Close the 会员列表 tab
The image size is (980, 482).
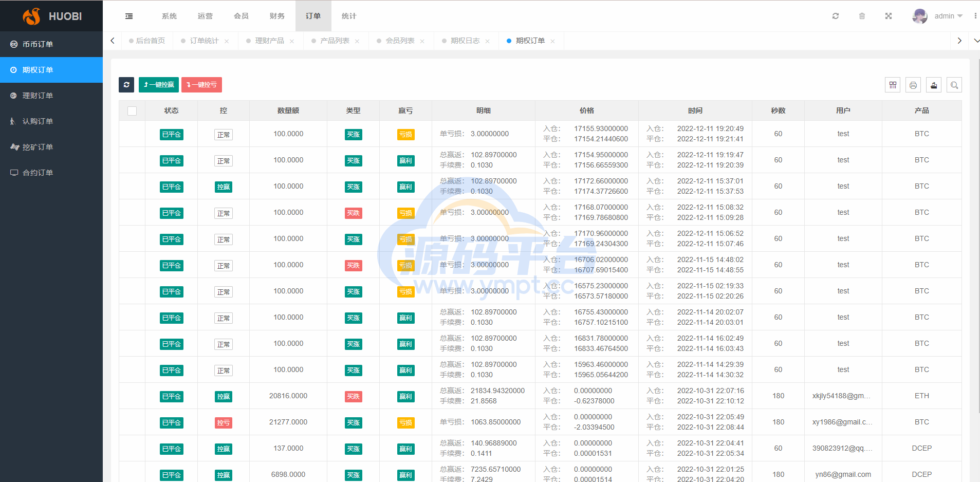click(x=422, y=41)
